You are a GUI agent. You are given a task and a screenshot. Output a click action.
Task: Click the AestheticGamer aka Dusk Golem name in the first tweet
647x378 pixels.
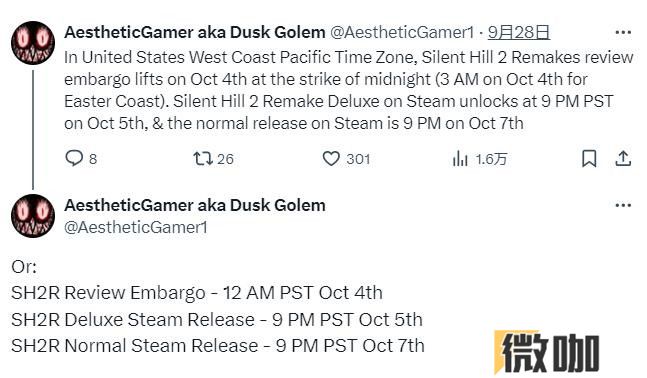tap(195, 32)
